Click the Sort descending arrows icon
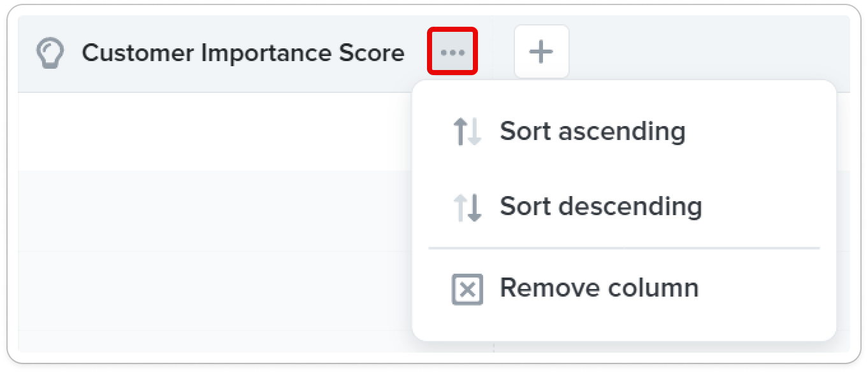This screenshot has height=373, width=868. [x=467, y=208]
